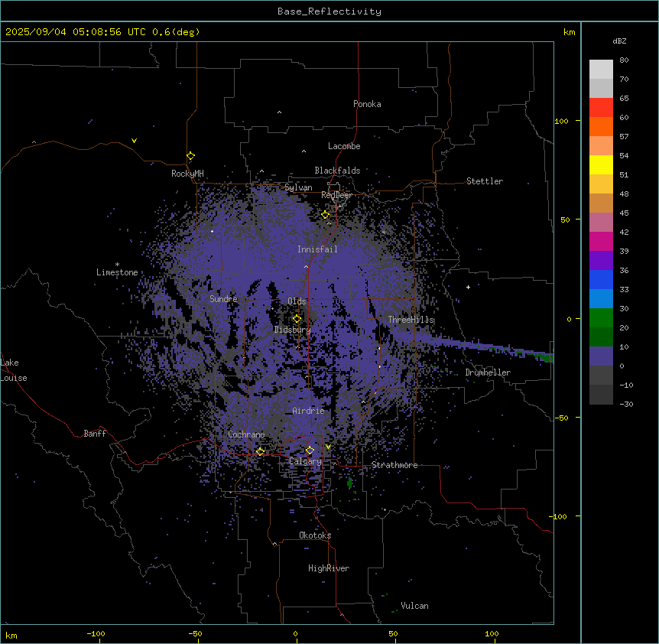Select the red 60-65 dBZ legend swatch

click(601, 108)
